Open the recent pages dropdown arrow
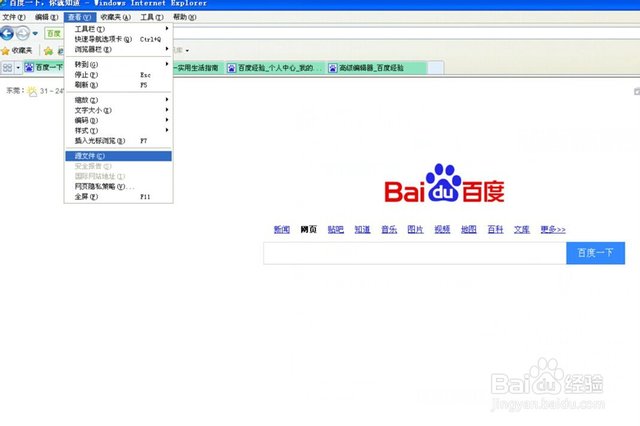This screenshot has width=640, height=426. tap(35, 33)
